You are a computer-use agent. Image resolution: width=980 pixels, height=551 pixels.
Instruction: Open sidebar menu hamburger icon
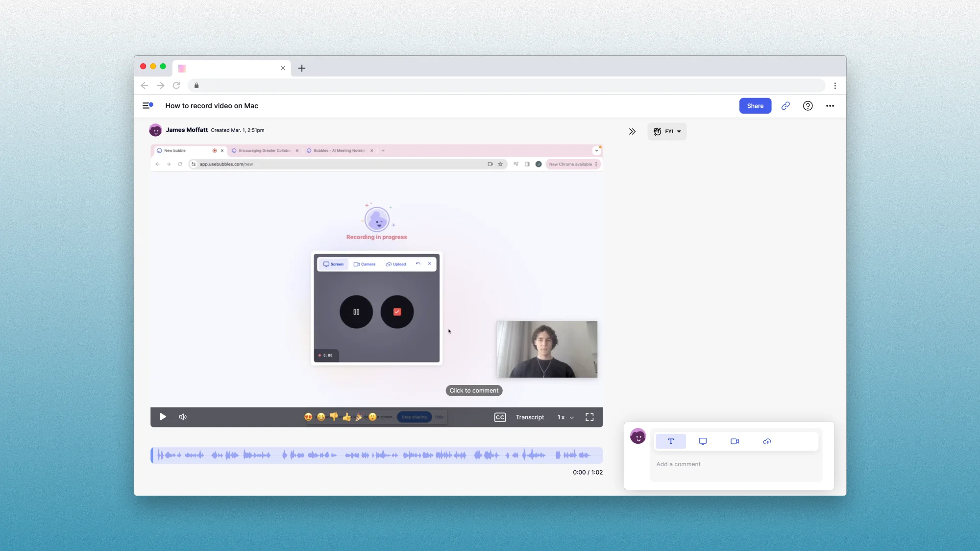(147, 106)
